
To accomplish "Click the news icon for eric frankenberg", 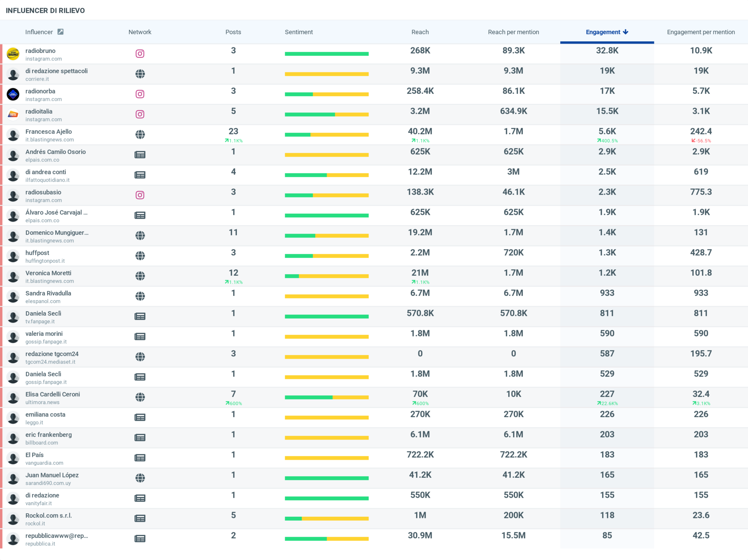I will [x=140, y=438].
